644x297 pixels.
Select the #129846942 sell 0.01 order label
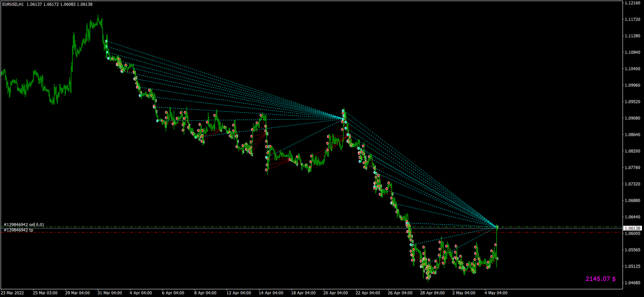click(24, 225)
